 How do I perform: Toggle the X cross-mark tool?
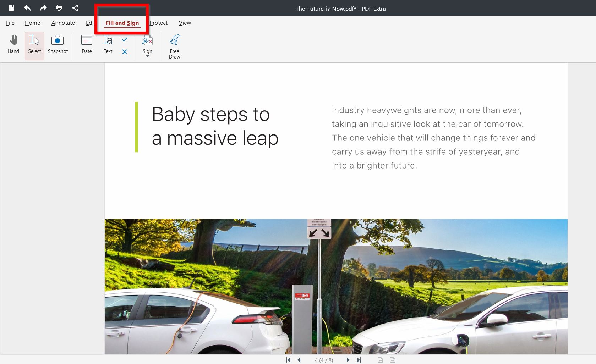point(124,52)
